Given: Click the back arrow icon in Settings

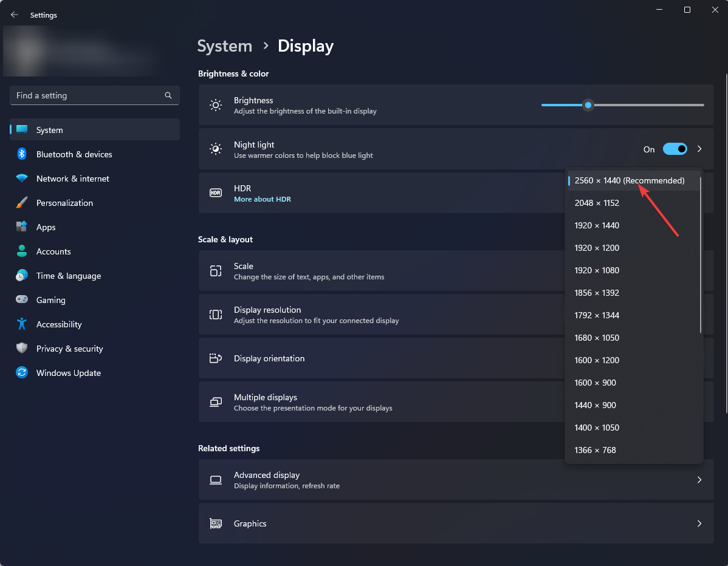Looking at the screenshot, I should pyautogui.click(x=15, y=15).
